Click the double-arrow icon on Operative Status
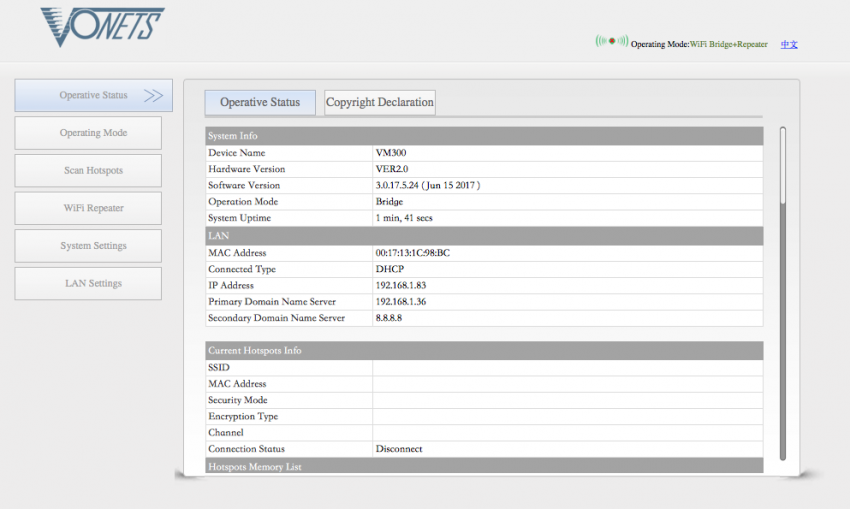This screenshot has width=850, height=509. tap(153, 96)
